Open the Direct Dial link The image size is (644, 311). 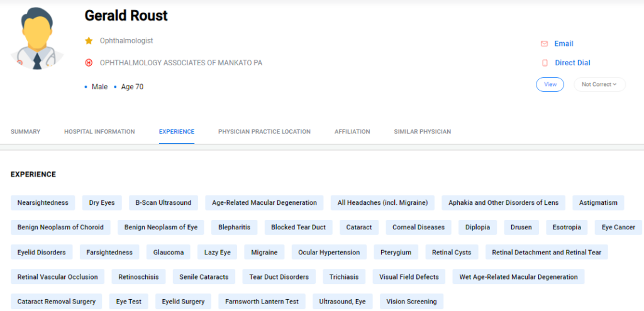point(572,63)
